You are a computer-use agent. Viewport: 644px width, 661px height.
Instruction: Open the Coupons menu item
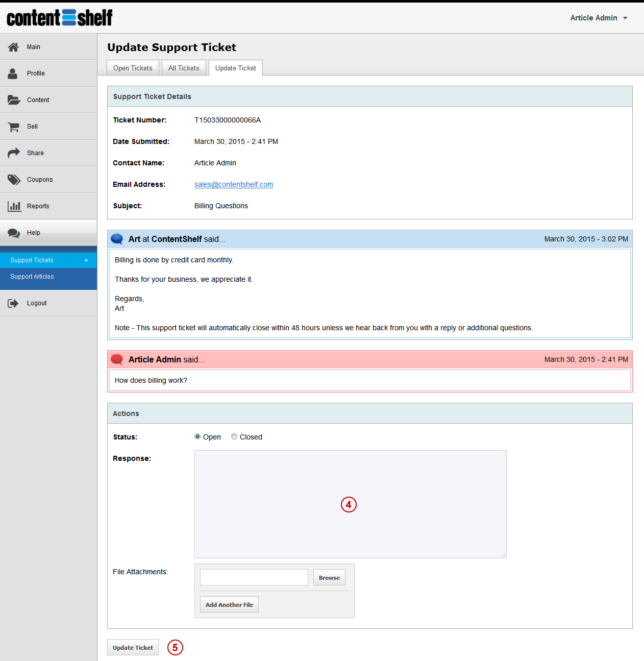[48, 180]
